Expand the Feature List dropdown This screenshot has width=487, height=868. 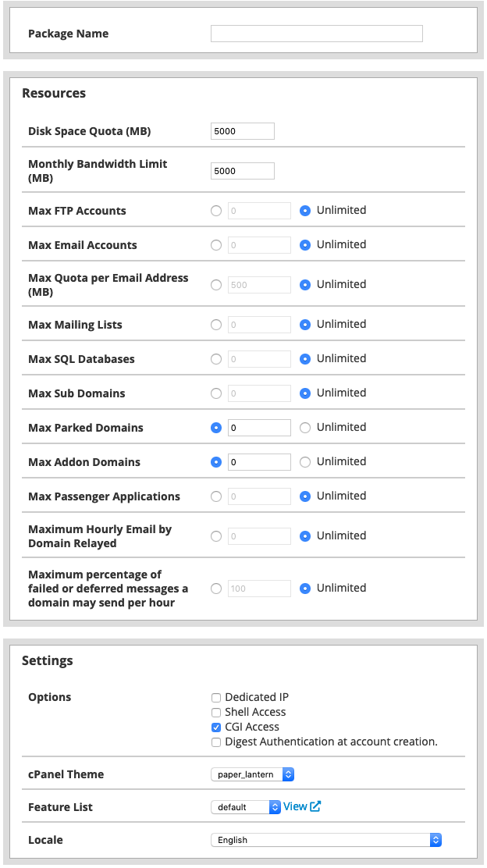pyautogui.click(x=245, y=807)
